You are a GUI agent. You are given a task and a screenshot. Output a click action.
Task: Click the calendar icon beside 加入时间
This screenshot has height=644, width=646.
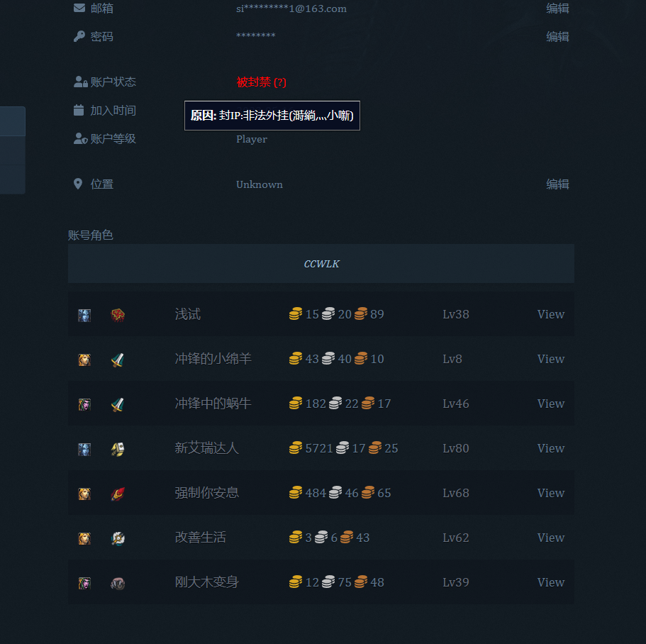point(79,111)
